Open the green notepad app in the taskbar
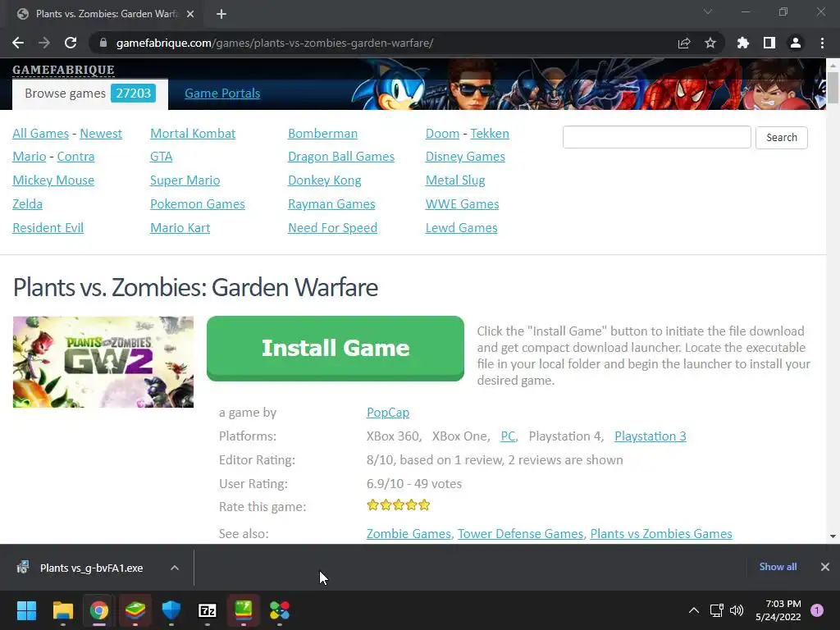This screenshot has height=630, width=840. tap(243, 610)
